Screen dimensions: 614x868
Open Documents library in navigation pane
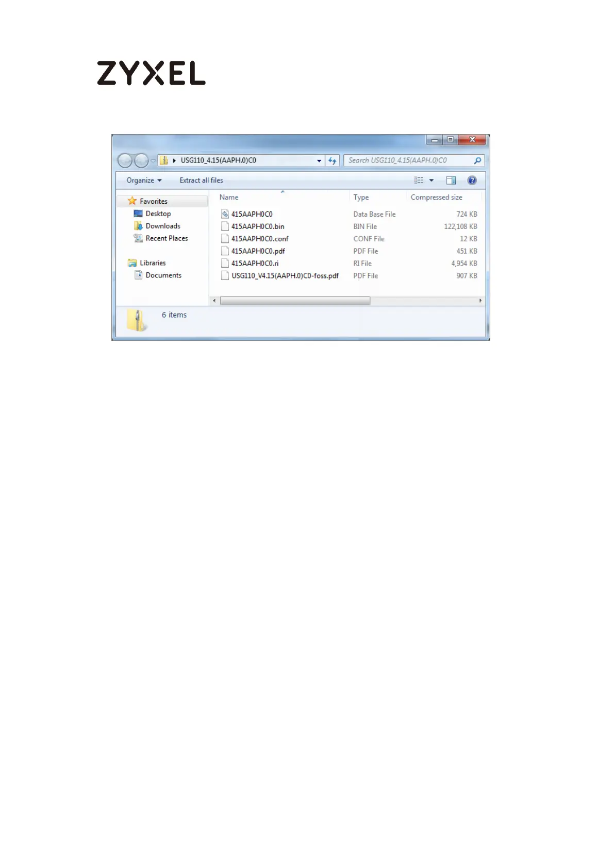163,275
